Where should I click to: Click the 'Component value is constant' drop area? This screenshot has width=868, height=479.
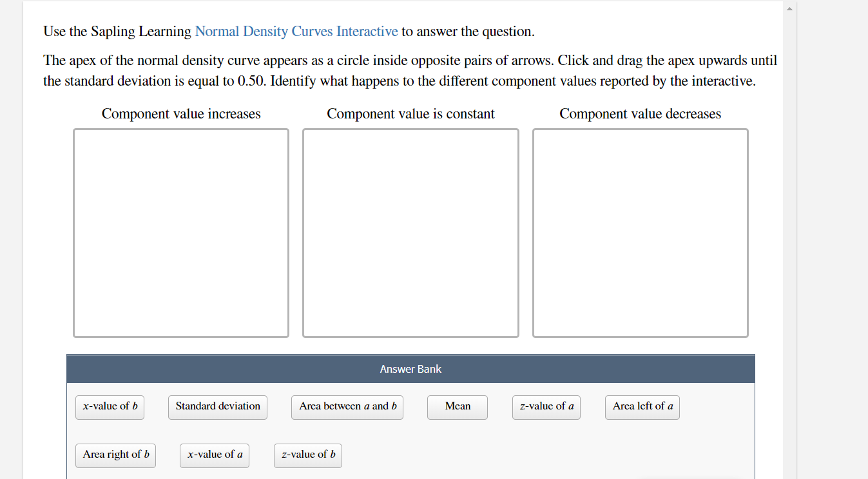410,232
